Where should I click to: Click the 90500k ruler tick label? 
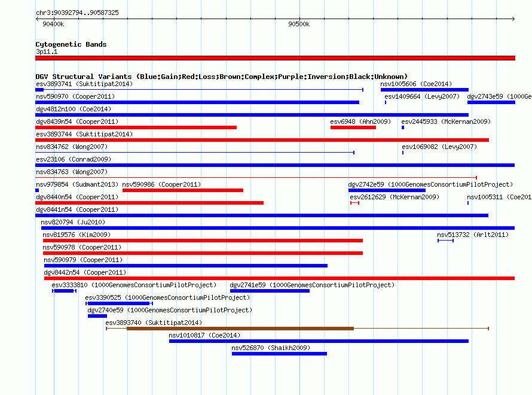point(299,24)
